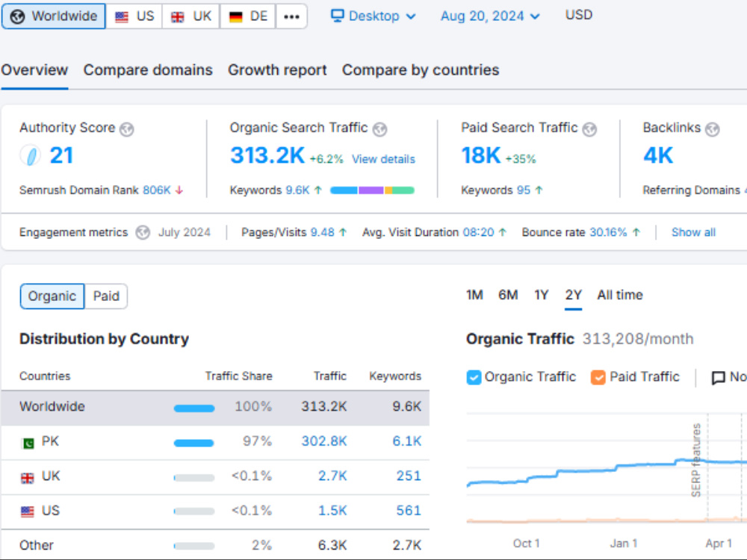The width and height of the screenshot is (747, 560).
Task: Click Show all engagement metrics
Action: click(x=694, y=232)
